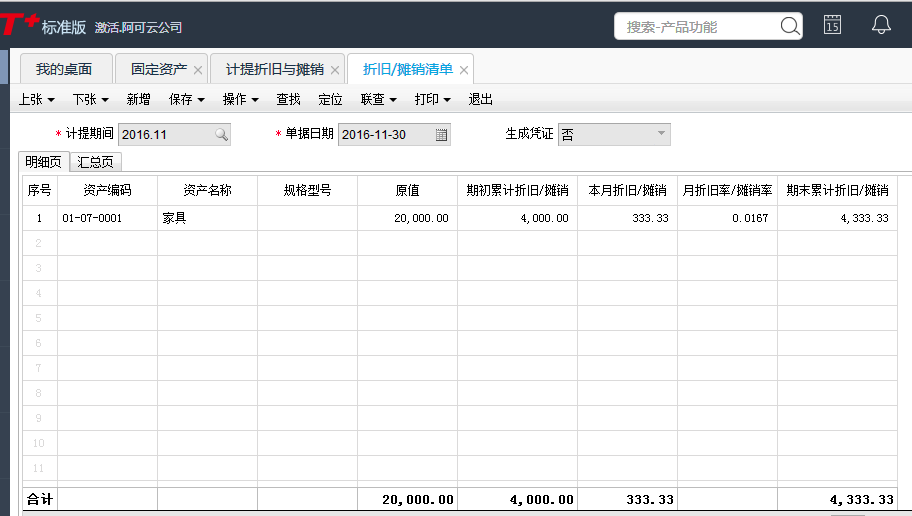Click the 搜索-产品功能 search field

point(695,26)
